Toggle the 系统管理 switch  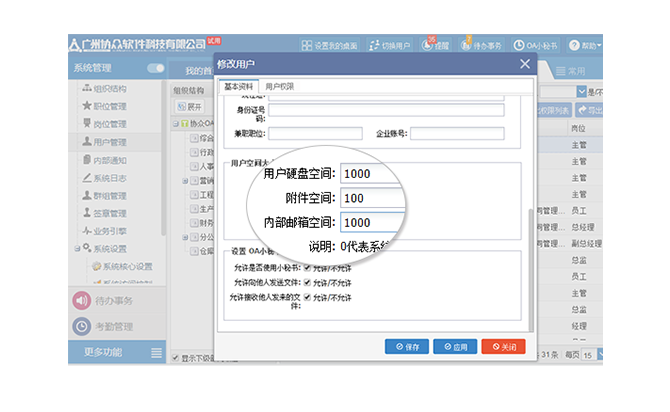click(155, 68)
